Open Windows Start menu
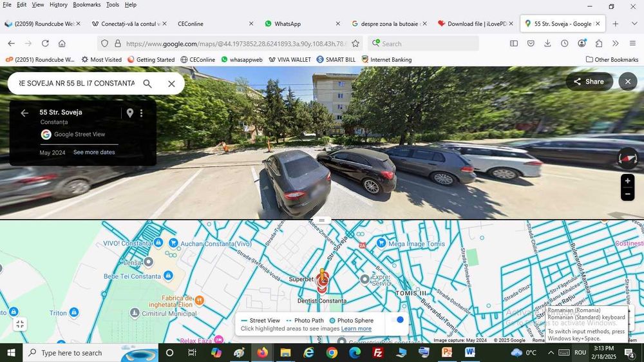The height and width of the screenshot is (362, 644). click(11, 352)
